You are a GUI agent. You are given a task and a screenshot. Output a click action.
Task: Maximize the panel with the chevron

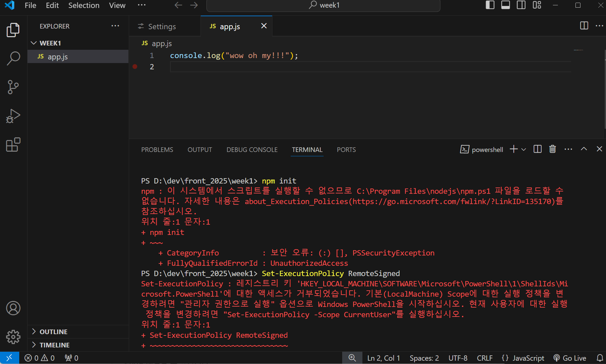(x=584, y=149)
